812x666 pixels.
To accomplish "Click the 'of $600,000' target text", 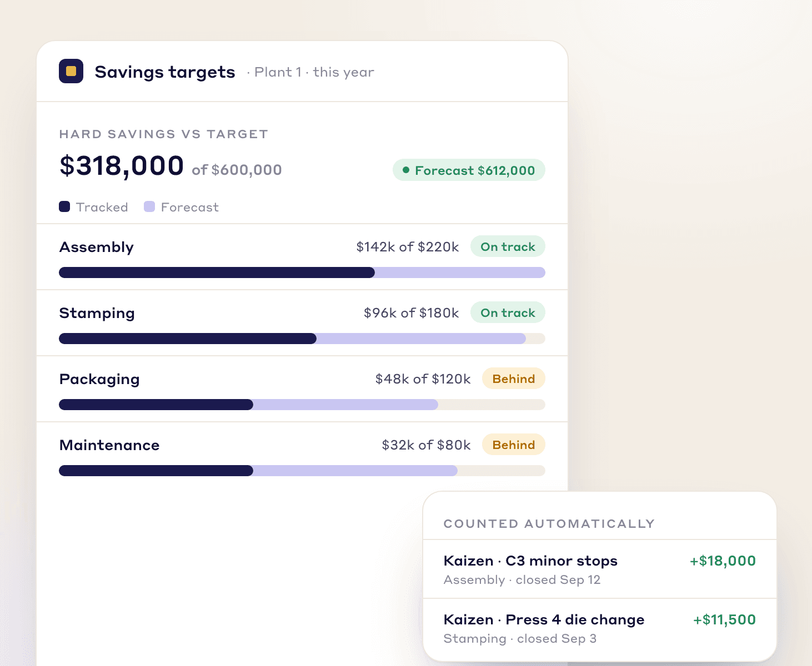I will click(x=237, y=170).
